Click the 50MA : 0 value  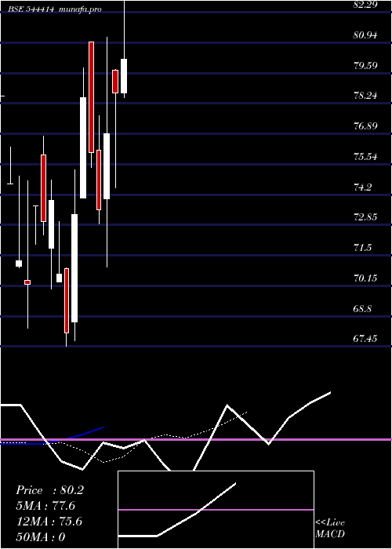tap(41, 537)
